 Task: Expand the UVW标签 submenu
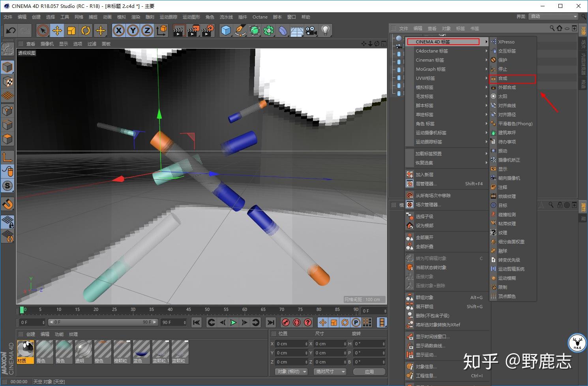point(447,78)
